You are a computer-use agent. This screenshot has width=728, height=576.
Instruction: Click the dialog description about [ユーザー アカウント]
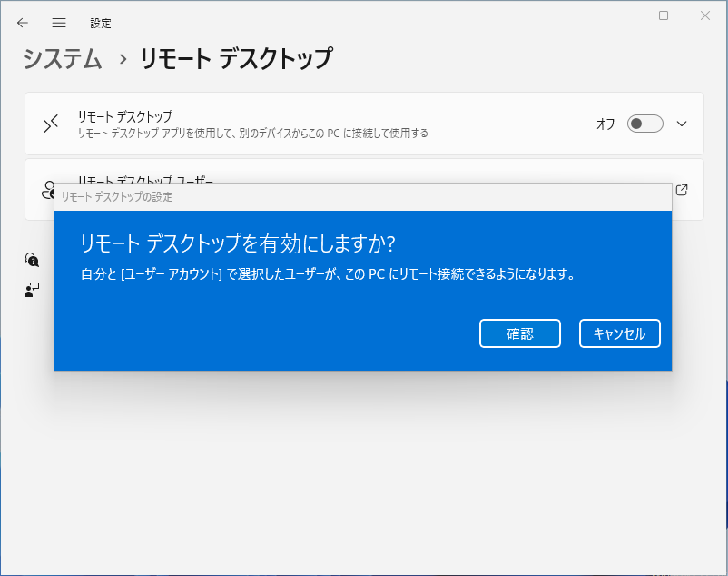[x=329, y=274]
